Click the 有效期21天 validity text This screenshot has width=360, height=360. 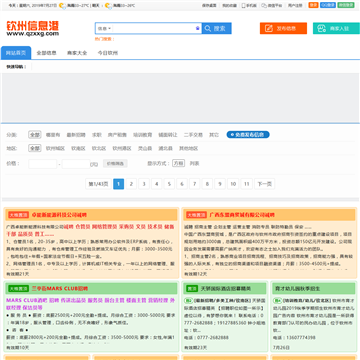click(x=18, y=274)
